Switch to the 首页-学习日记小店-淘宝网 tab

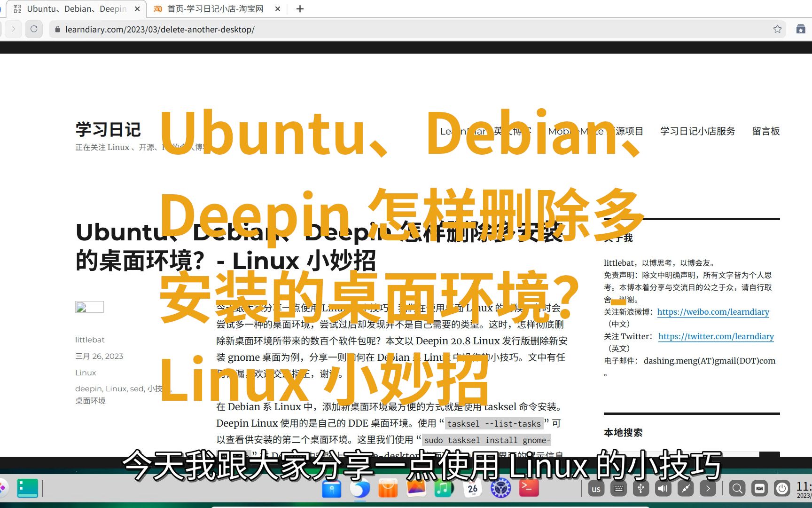click(x=215, y=9)
